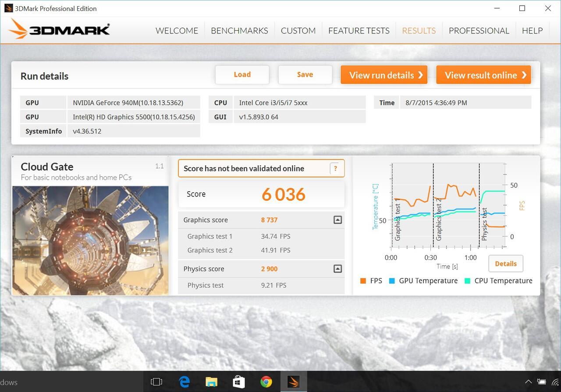Click View result online button
561x392 pixels.
click(x=484, y=75)
